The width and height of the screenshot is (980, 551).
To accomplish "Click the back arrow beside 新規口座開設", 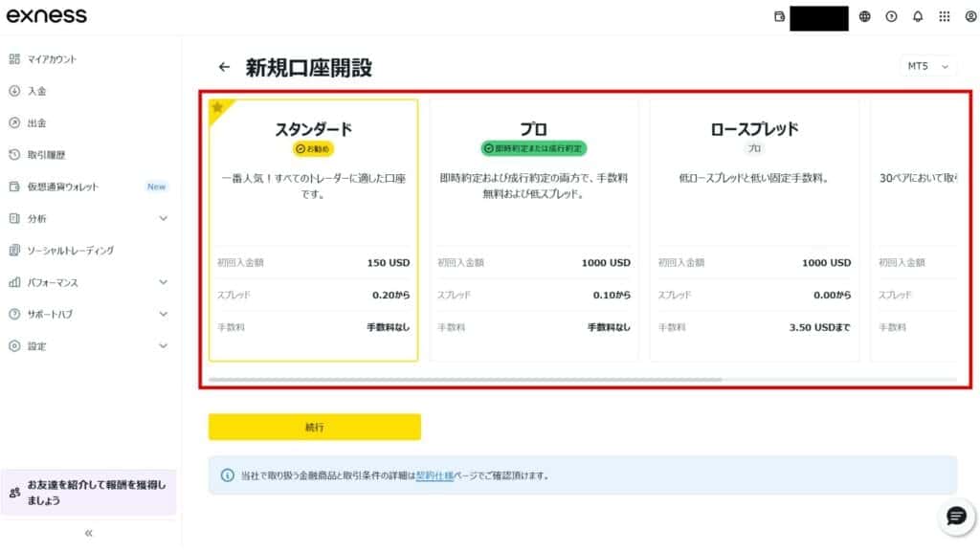I will pos(224,67).
